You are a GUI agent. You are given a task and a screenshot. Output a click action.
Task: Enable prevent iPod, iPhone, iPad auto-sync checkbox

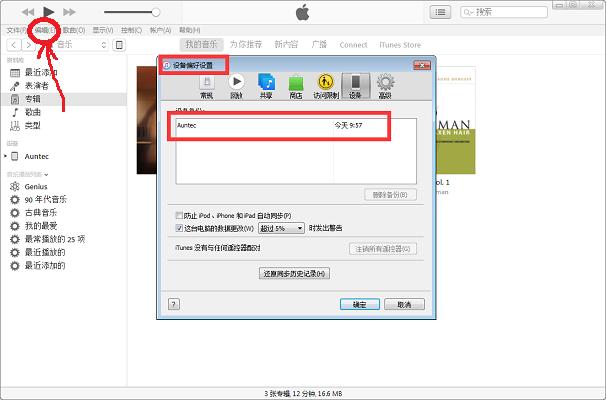point(179,215)
